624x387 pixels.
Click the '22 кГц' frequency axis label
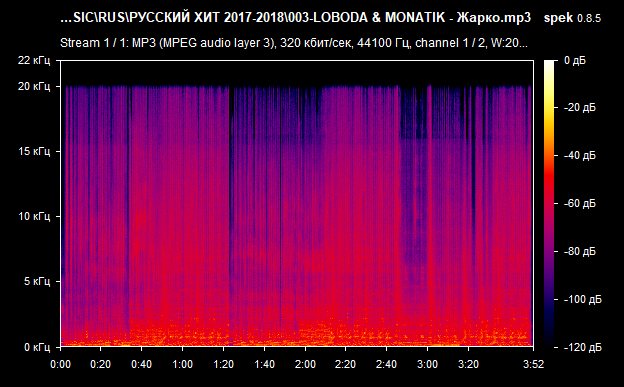point(34,61)
